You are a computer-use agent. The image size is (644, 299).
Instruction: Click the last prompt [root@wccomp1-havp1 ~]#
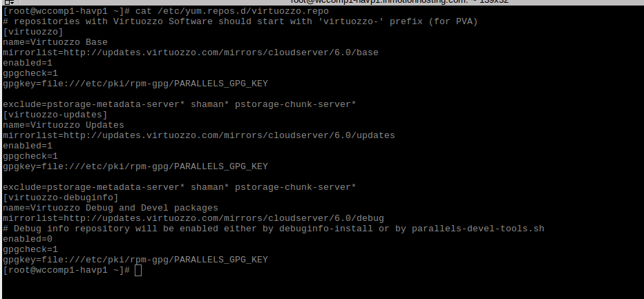click(66, 270)
